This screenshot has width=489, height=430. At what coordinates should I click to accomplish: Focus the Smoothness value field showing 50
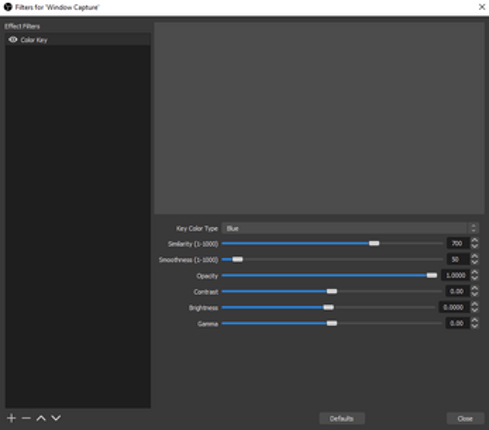[x=458, y=259]
